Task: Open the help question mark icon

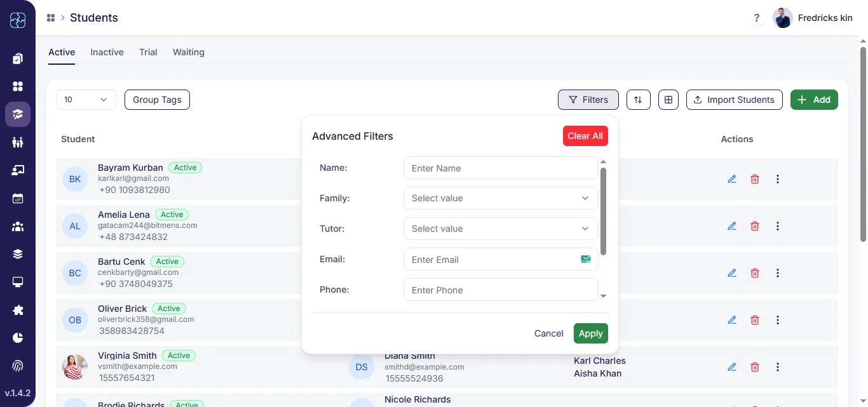Action: click(756, 18)
